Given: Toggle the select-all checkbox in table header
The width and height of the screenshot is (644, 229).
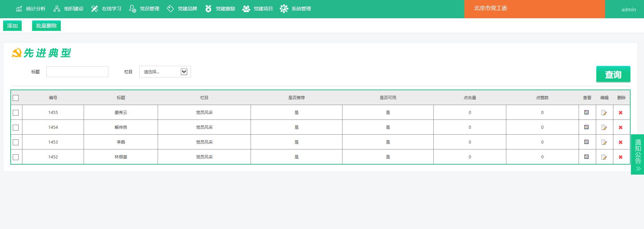Looking at the screenshot, I should tap(16, 98).
